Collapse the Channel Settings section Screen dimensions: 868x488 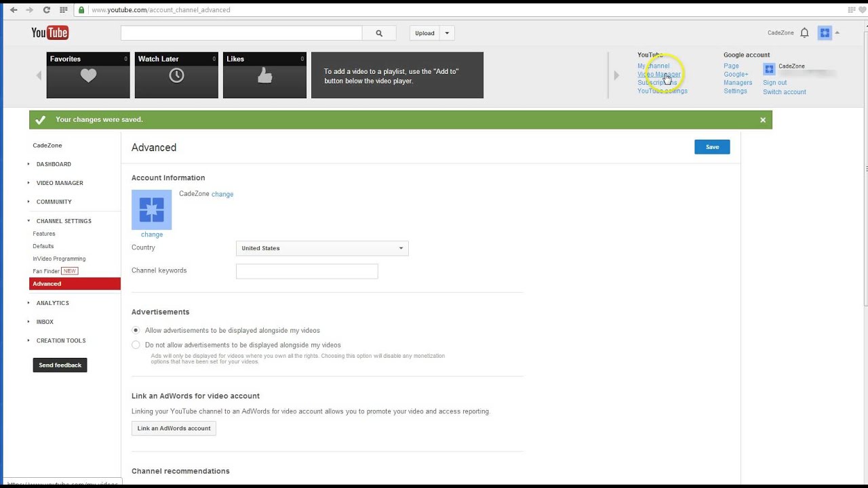point(64,221)
